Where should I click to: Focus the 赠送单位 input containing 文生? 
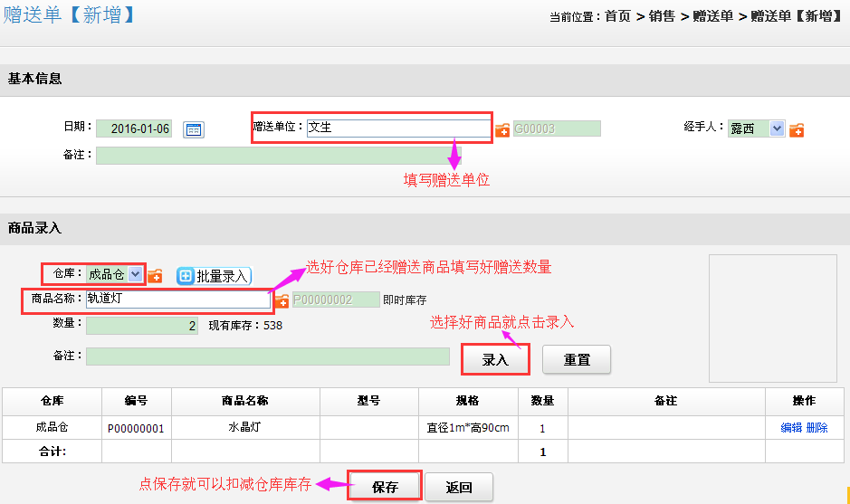click(x=397, y=128)
